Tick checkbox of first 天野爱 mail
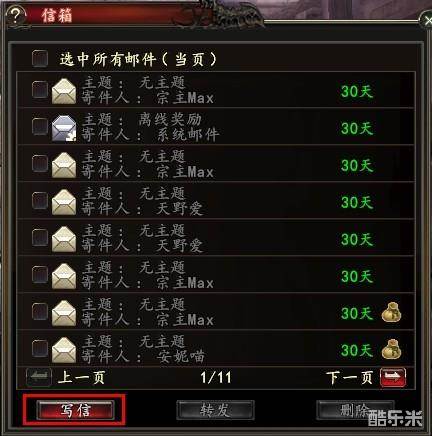This screenshot has height=436, width=432. coord(40,200)
